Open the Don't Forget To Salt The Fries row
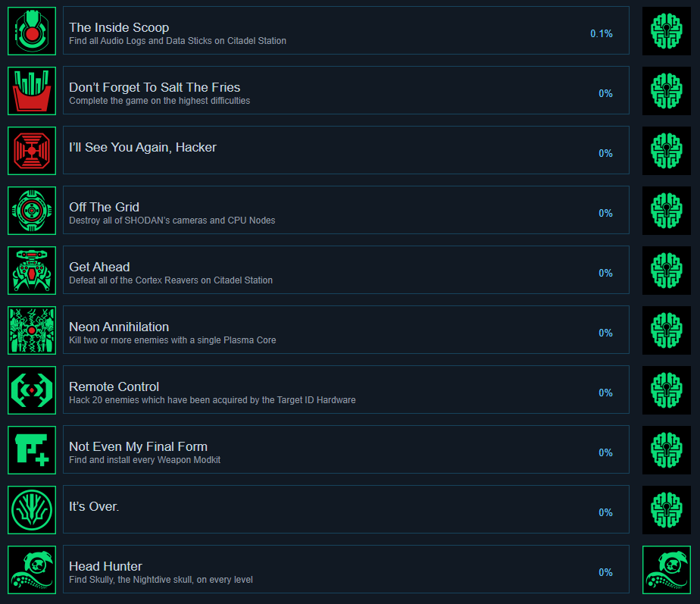 (346, 90)
